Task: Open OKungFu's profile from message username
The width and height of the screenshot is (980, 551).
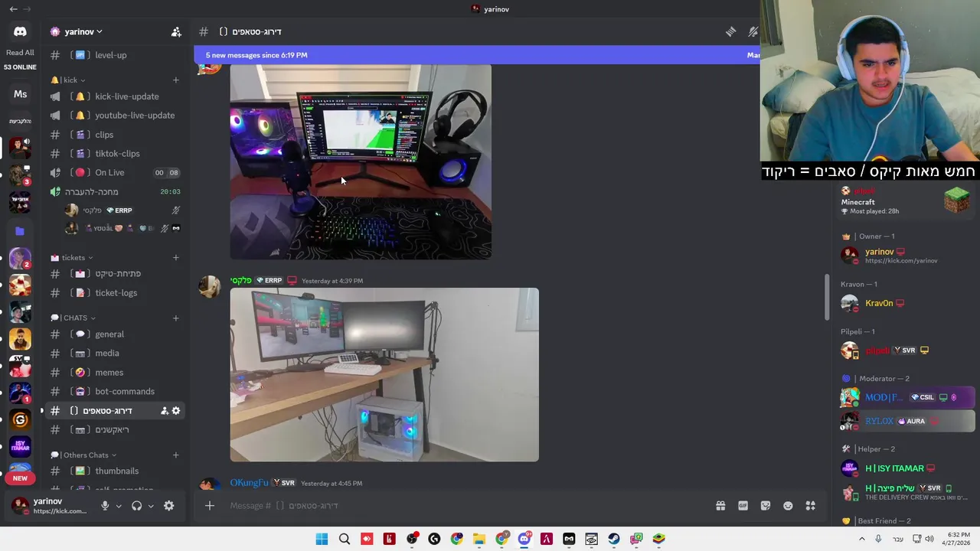Action: [249, 483]
